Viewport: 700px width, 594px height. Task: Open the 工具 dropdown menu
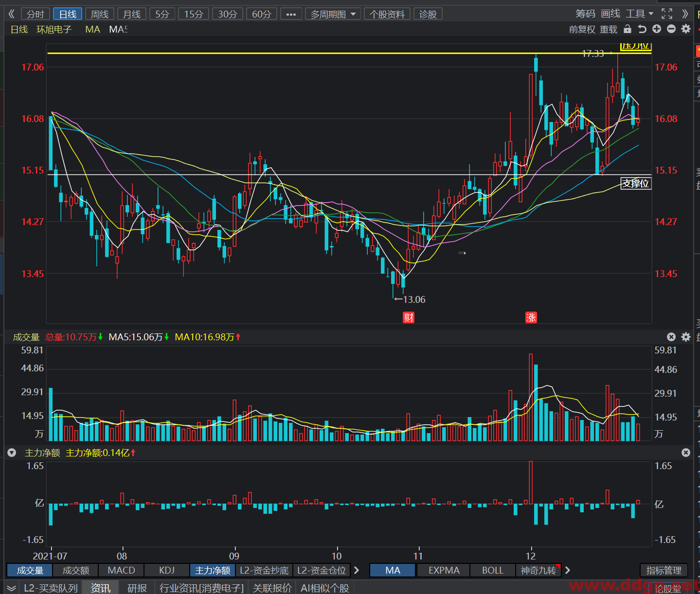click(639, 14)
